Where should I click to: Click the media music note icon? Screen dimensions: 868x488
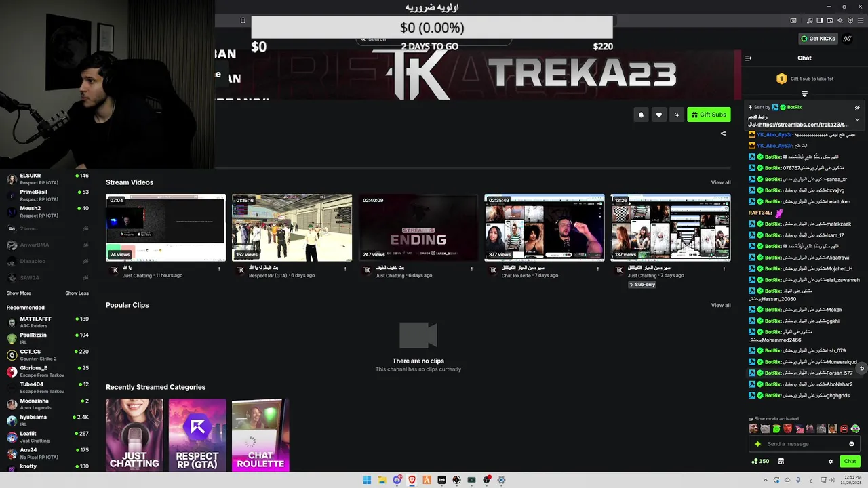(810, 20)
